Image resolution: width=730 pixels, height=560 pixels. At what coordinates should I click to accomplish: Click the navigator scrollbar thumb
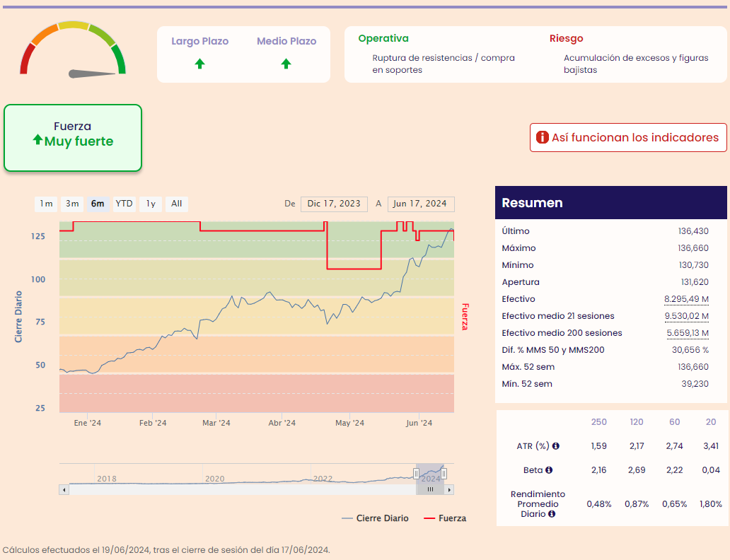click(x=430, y=490)
